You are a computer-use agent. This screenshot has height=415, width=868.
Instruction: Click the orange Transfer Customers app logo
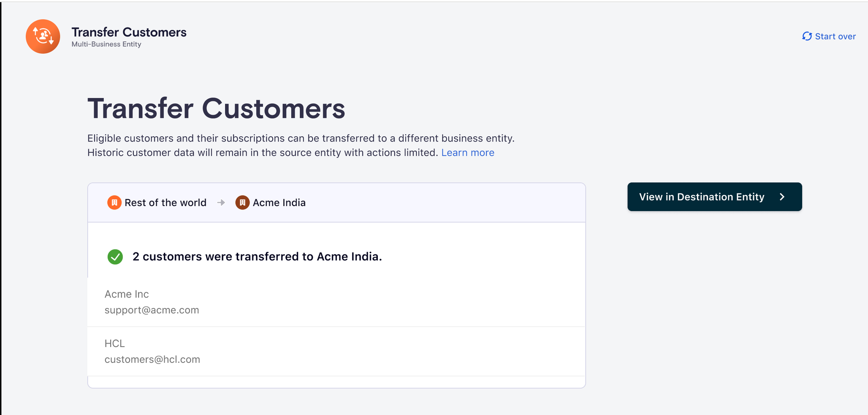click(43, 36)
